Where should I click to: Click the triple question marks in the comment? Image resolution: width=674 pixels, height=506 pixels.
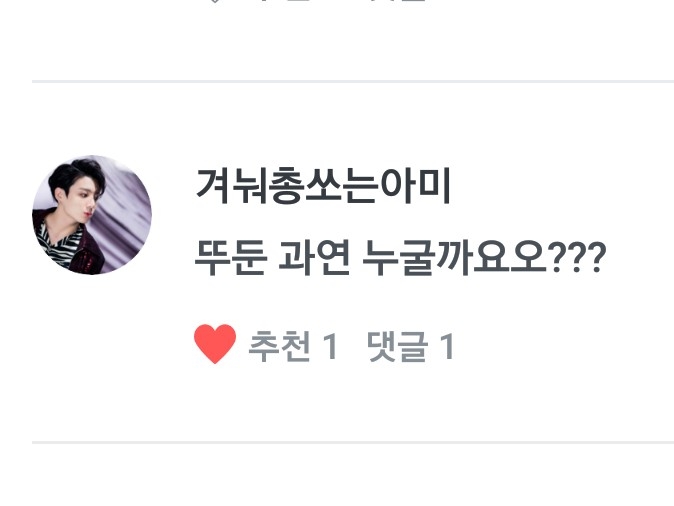[577, 258]
